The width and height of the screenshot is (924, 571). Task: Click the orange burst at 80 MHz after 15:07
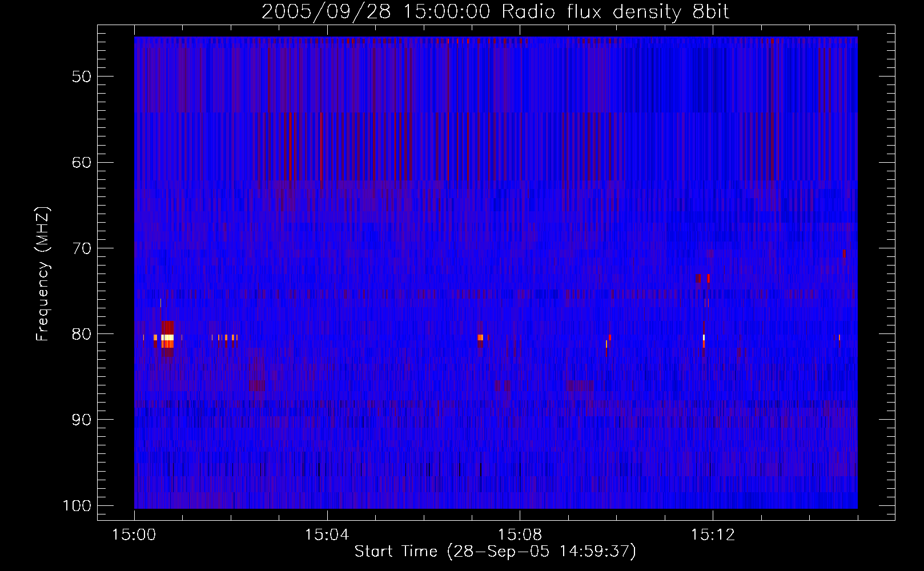pos(480,337)
